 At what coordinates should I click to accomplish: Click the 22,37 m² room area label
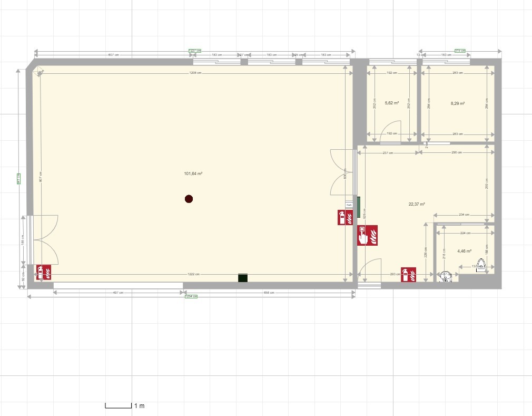(x=417, y=204)
